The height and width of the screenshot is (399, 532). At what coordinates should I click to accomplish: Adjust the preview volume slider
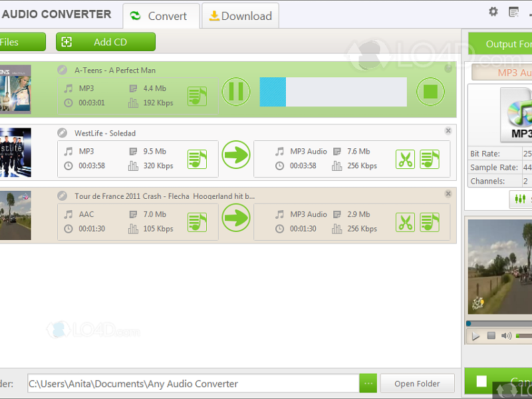coord(524,336)
